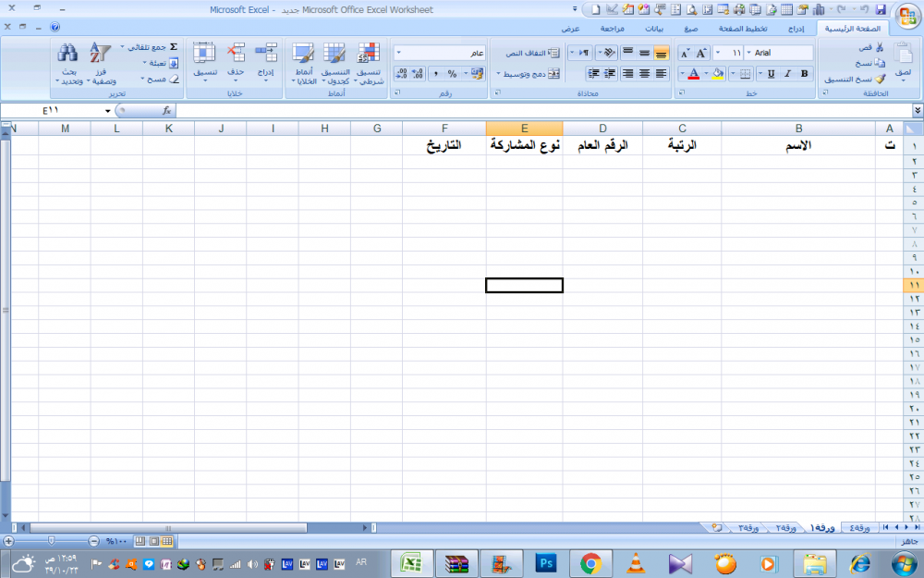Click the zoom slider in status bar
Screen dimensions: 924x578
tap(51, 540)
